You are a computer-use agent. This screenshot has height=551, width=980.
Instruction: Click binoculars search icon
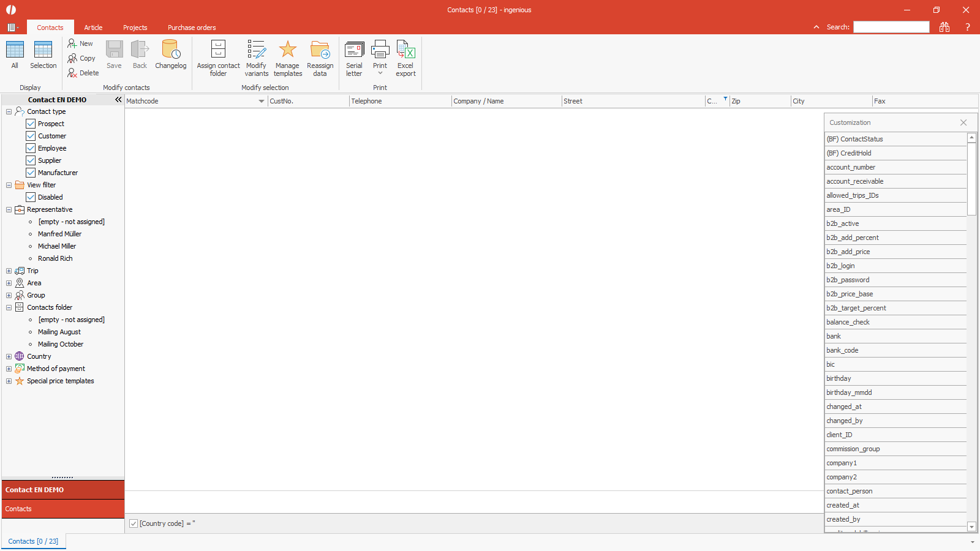click(x=944, y=27)
